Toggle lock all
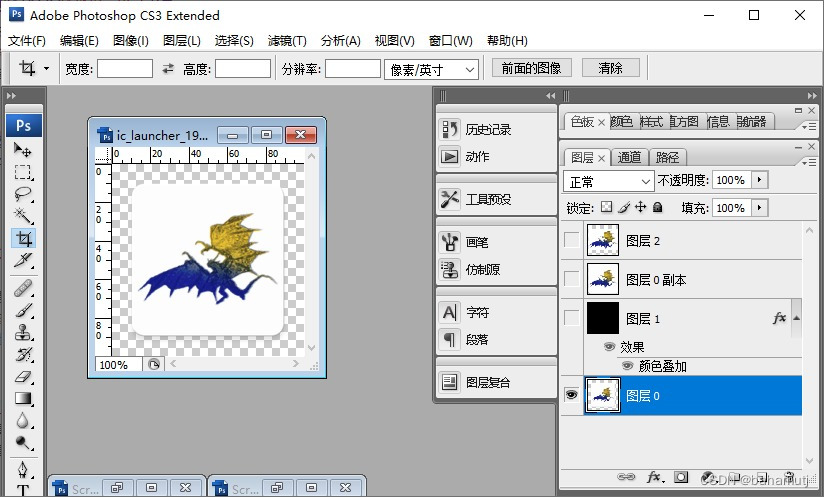Image resolution: width=824 pixels, height=497 pixels. [657, 207]
